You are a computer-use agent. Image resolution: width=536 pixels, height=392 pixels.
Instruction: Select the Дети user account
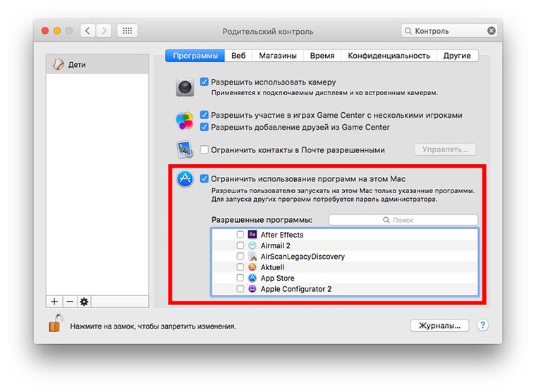point(97,64)
